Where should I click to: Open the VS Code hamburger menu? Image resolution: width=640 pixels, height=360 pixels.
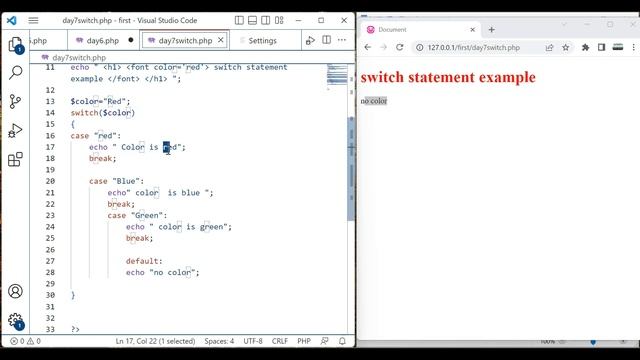(x=33, y=20)
